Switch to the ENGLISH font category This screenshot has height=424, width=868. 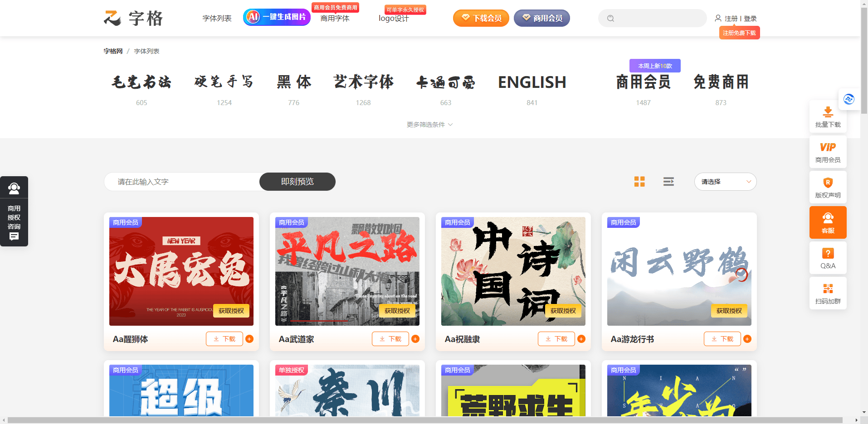point(532,83)
